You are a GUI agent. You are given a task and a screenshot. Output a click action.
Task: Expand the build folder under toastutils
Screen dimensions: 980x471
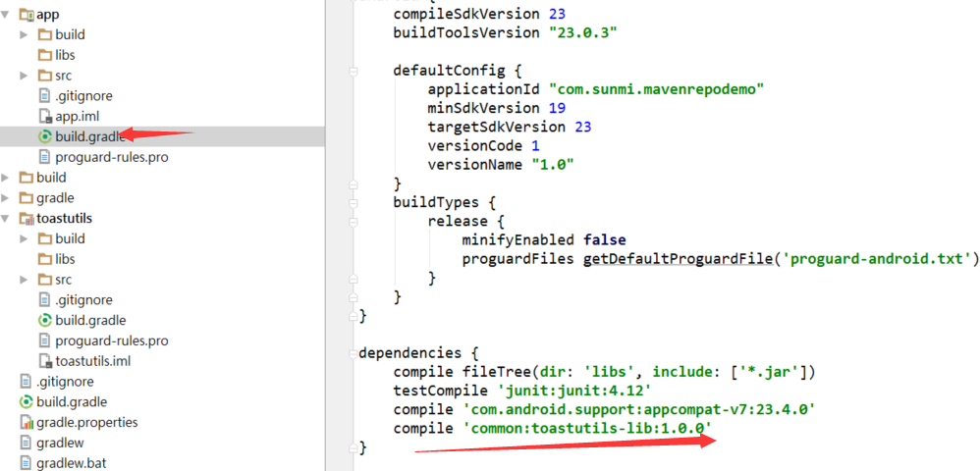[24, 238]
